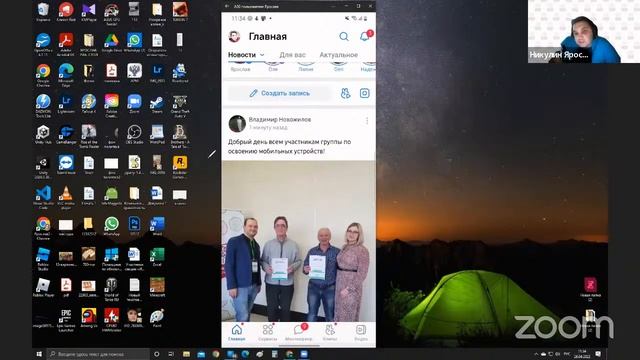640x360 pixels.
Task: Open Мессенджер in bottom navigation
Action: click(x=299, y=333)
